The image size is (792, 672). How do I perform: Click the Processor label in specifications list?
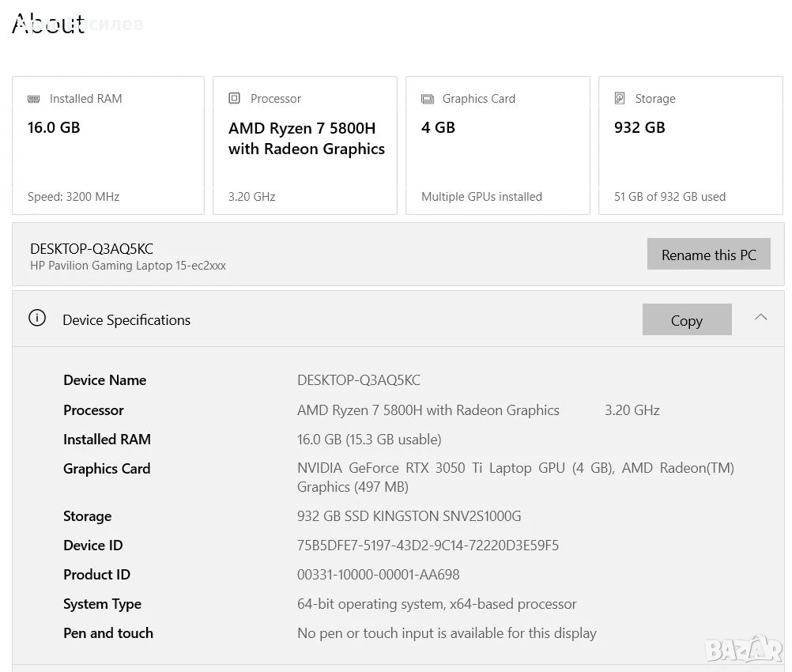[x=93, y=410]
